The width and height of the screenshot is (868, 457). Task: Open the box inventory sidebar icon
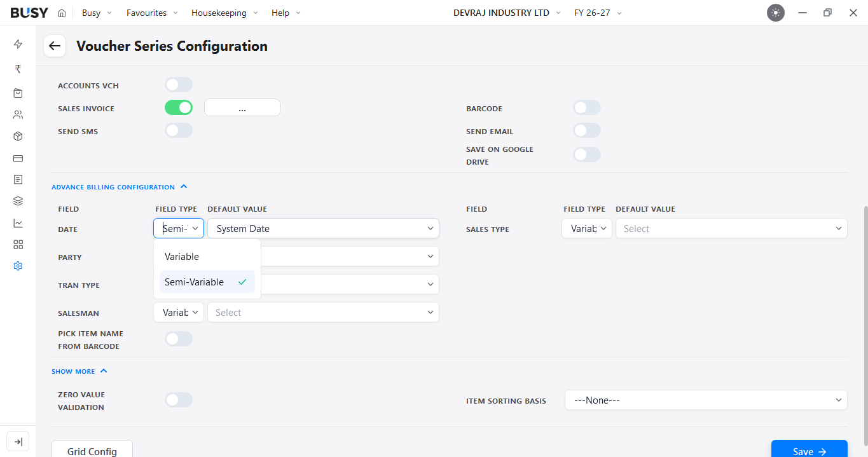tap(18, 137)
